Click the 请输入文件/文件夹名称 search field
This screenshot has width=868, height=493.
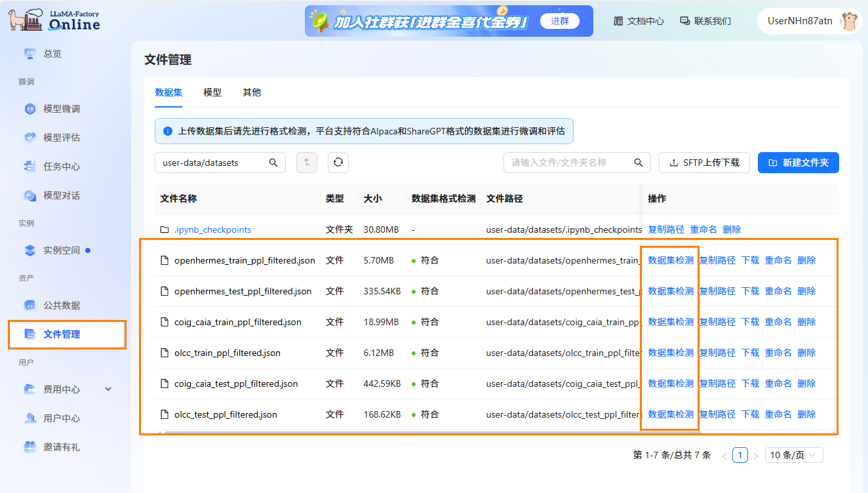tap(569, 163)
